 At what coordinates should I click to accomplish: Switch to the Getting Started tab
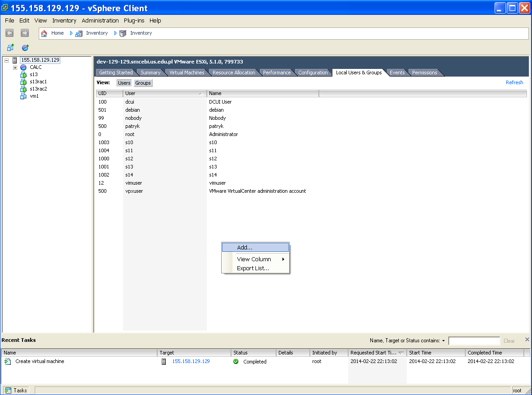(116, 73)
